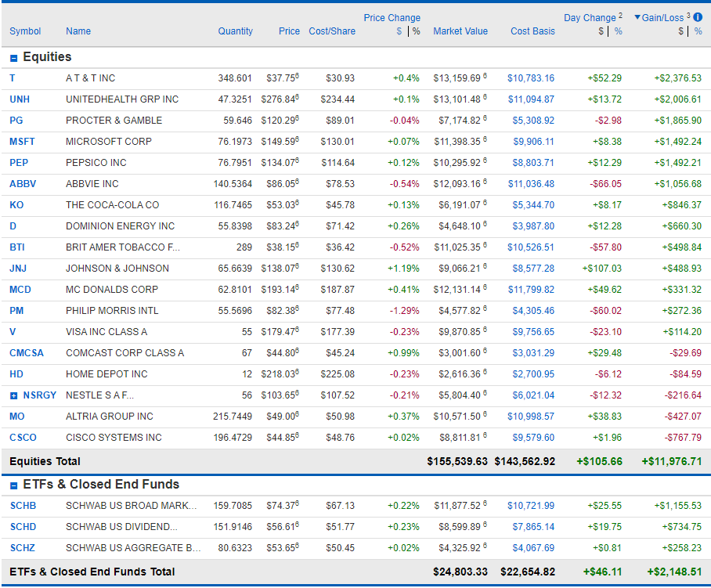Screen dimensions: 711x588
Task: Sort by Symbol column header
Action: [25, 31]
